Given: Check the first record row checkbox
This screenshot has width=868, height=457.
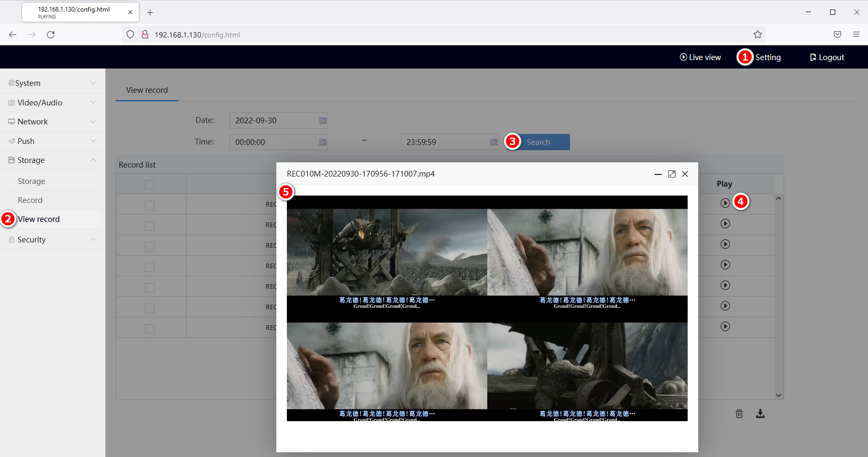Looking at the screenshot, I should click(x=150, y=205).
